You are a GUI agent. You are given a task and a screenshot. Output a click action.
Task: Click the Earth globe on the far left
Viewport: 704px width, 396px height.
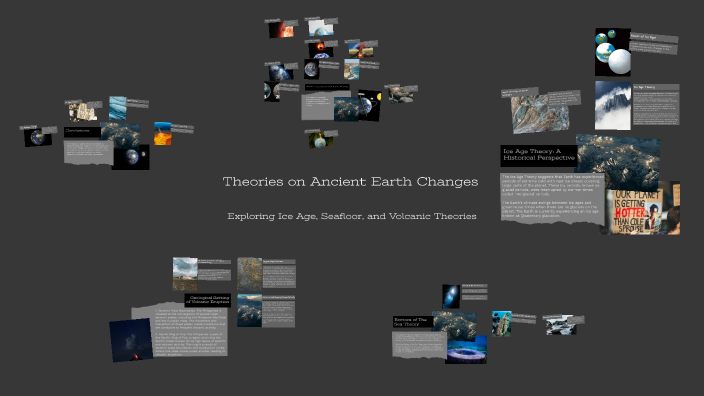click(x=38, y=137)
